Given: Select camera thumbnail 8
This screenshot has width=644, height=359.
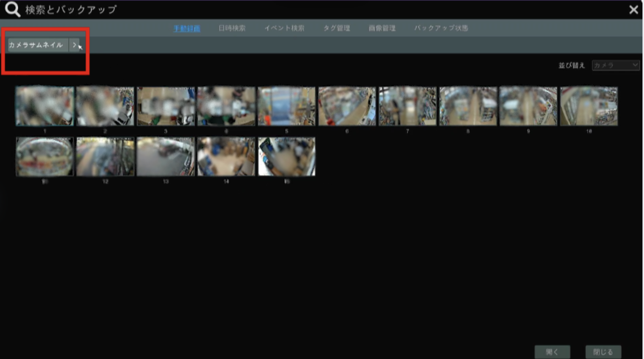Looking at the screenshot, I should pyautogui.click(x=468, y=106).
